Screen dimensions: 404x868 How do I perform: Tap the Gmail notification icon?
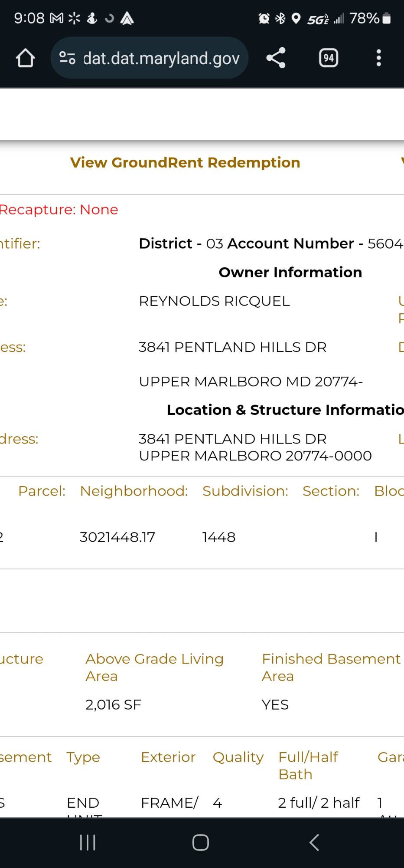[x=57, y=19]
